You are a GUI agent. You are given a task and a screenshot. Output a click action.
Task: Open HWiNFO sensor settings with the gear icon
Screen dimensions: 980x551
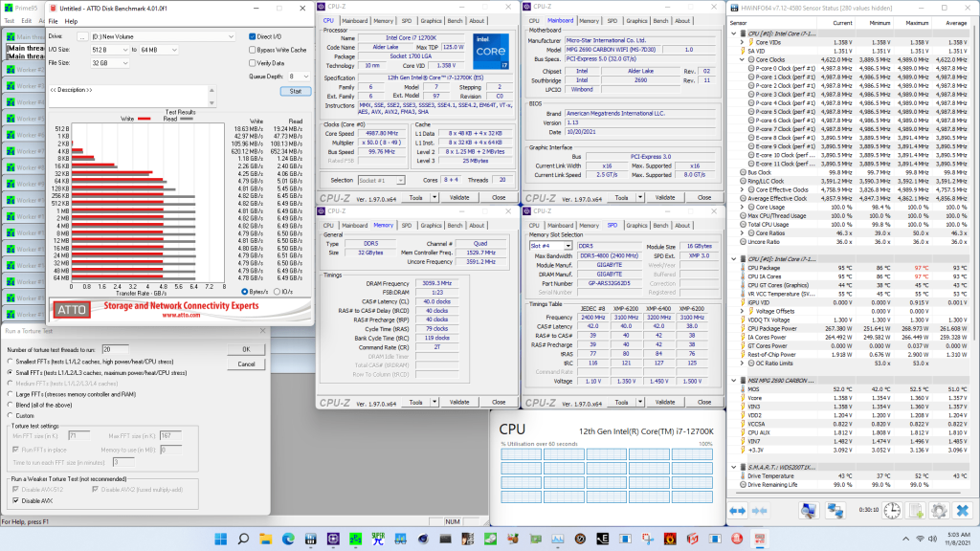(x=939, y=510)
